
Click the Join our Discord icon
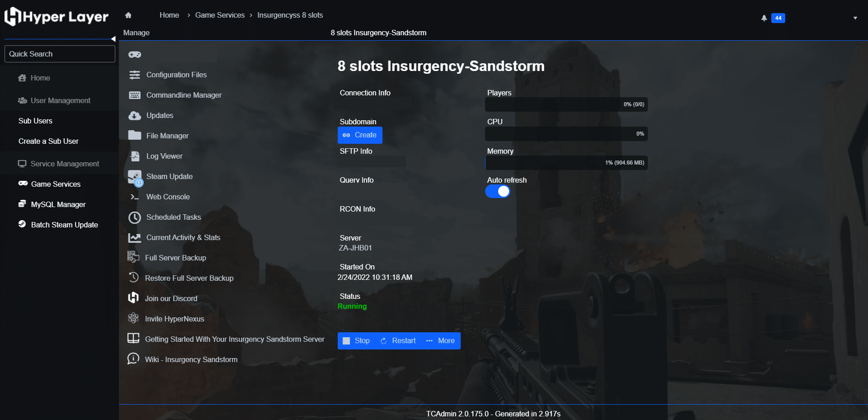(x=133, y=297)
